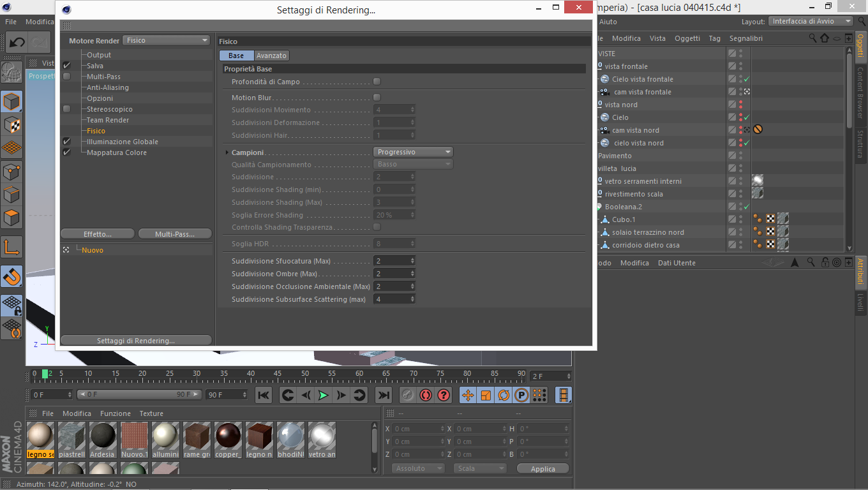Select the Points mode cube icon
This screenshot has width=868, height=490.
[12, 172]
